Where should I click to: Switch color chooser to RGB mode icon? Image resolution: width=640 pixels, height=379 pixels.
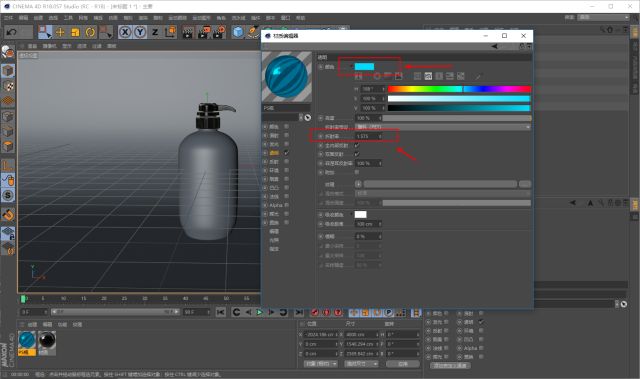click(417, 76)
